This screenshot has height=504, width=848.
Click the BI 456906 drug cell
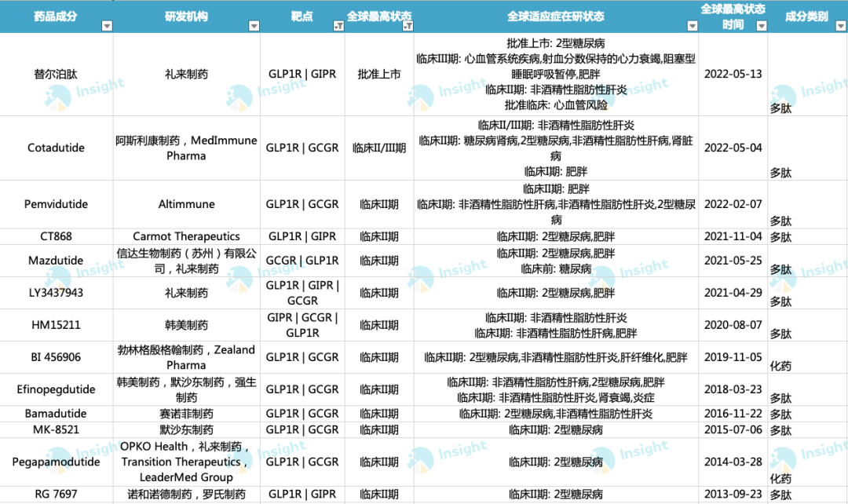(x=56, y=357)
